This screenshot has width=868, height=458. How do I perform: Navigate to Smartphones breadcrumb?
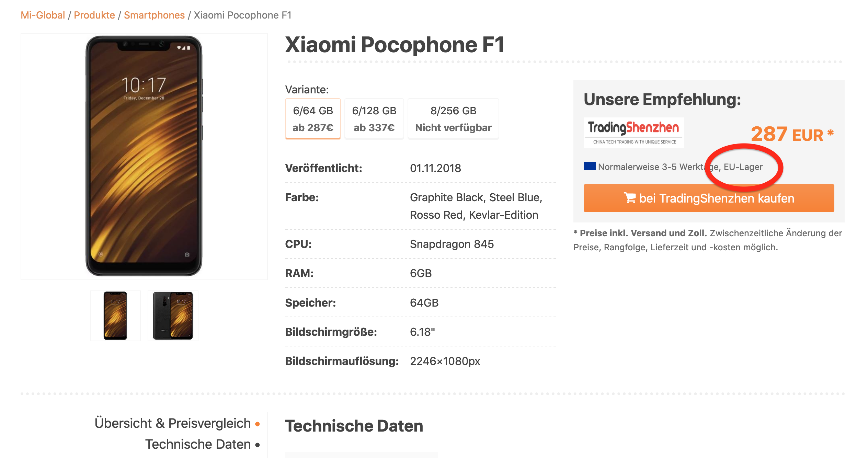(x=154, y=15)
